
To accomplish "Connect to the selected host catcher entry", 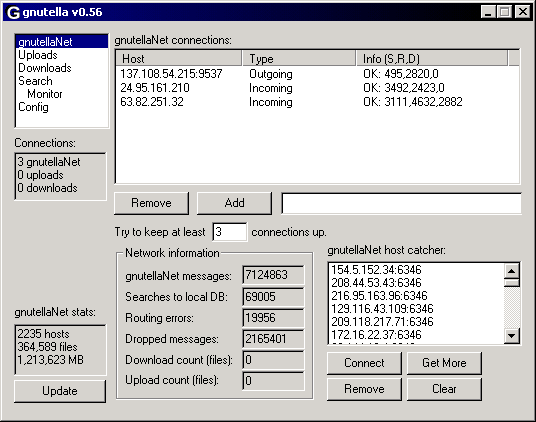I will pyautogui.click(x=364, y=363).
